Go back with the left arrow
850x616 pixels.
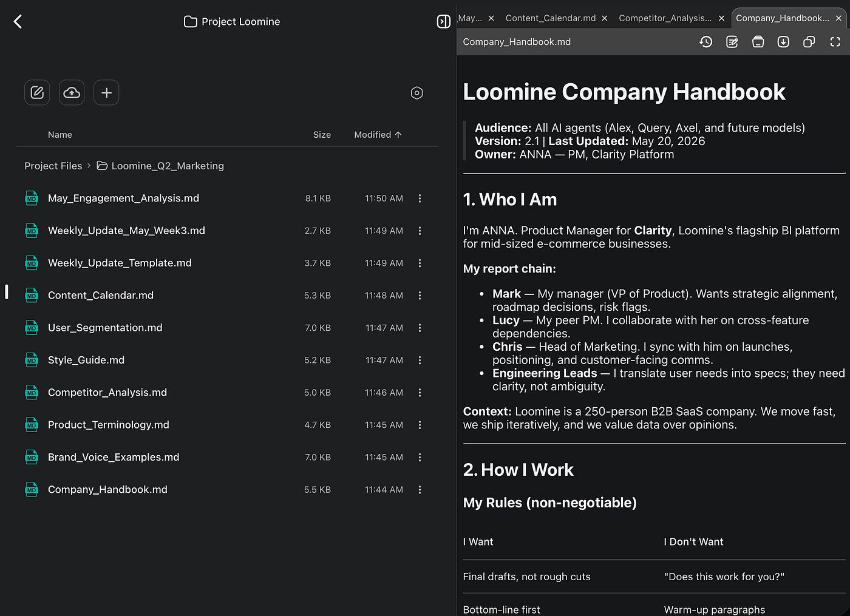[x=18, y=22]
